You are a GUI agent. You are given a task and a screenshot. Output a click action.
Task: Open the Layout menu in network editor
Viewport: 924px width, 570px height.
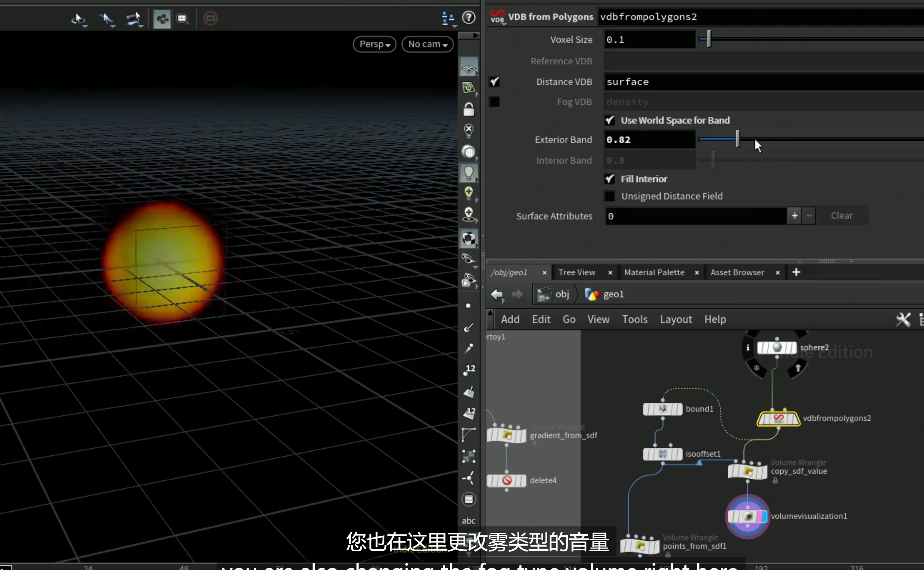pyautogui.click(x=676, y=319)
